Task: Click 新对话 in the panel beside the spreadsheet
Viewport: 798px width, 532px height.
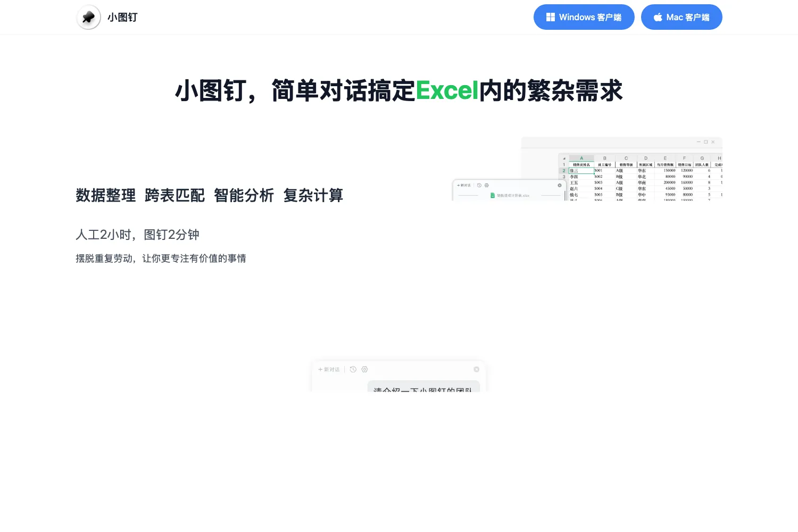Action: (464, 185)
